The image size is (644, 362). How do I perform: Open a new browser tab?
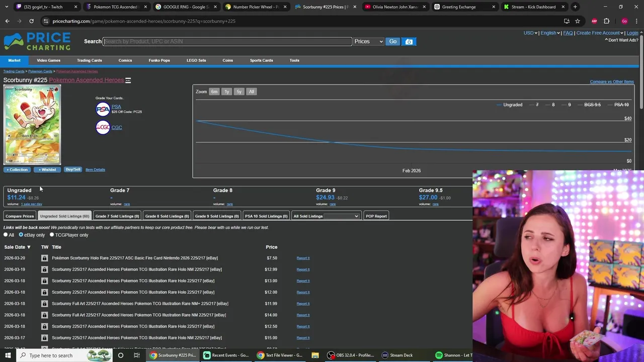coord(575,7)
